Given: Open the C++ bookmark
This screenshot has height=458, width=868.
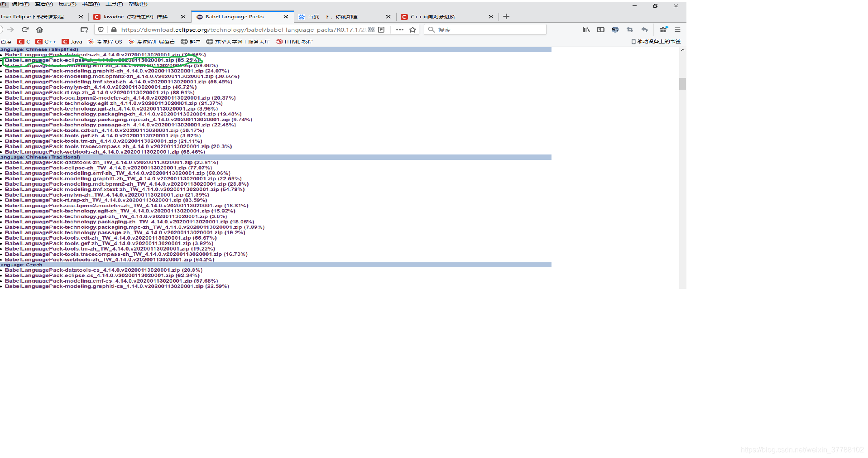Looking at the screenshot, I should pyautogui.click(x=46, y=42).
